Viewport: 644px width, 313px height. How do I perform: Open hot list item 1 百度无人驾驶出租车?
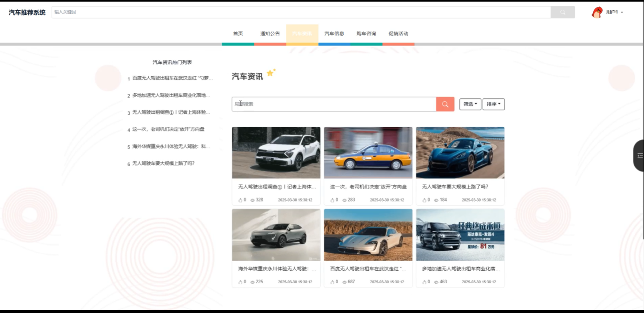(x=173, y=78)
